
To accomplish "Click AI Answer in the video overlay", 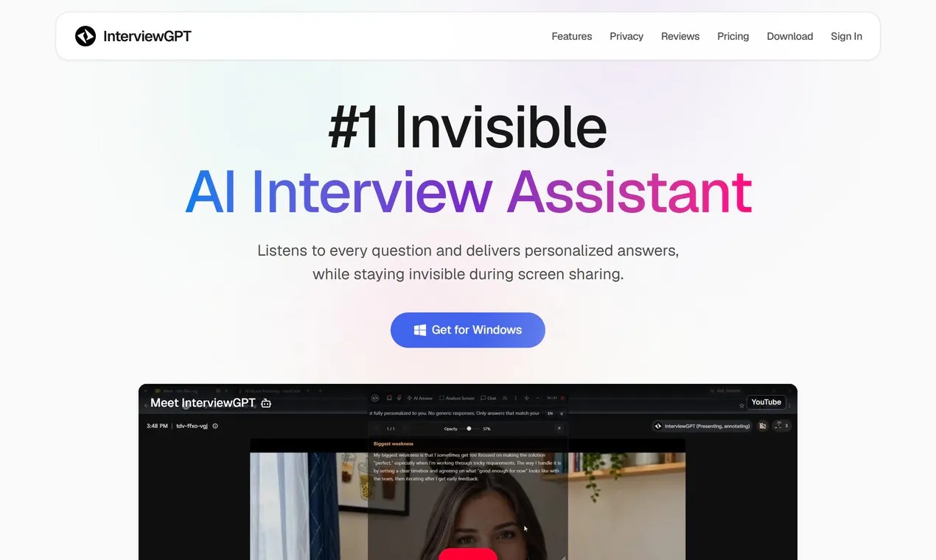I will coord(420,398).
